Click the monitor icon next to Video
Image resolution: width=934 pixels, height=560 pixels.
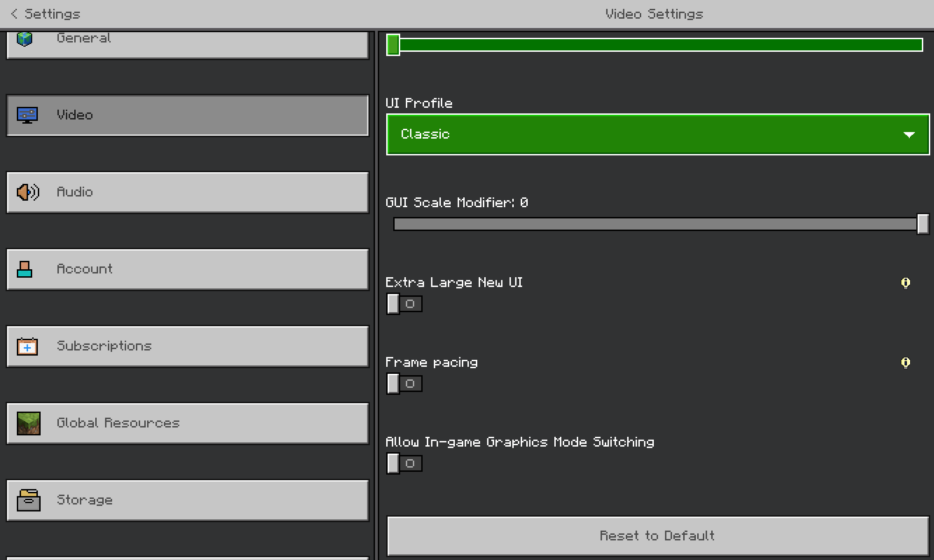coord(27,115)
